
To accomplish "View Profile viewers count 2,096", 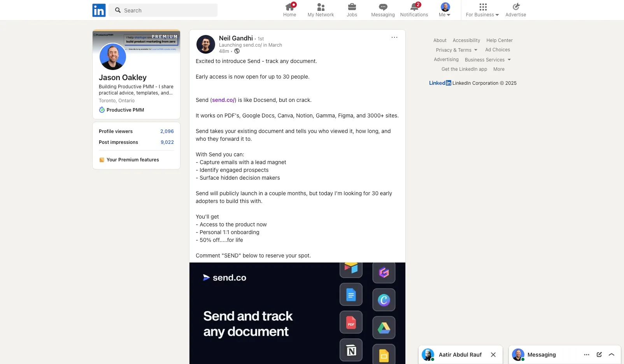I will [167, 131].
